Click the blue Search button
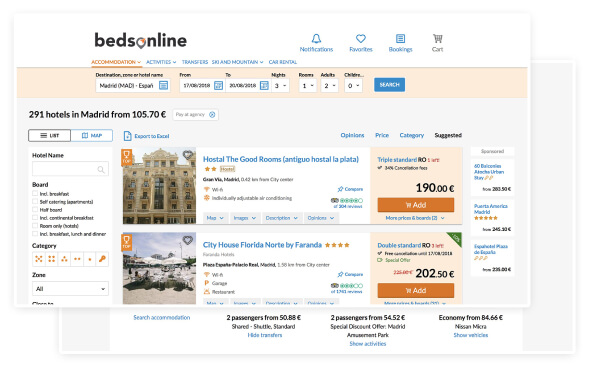Image resolution: width=589 pixels, height=365 pixels. point(390,85)
